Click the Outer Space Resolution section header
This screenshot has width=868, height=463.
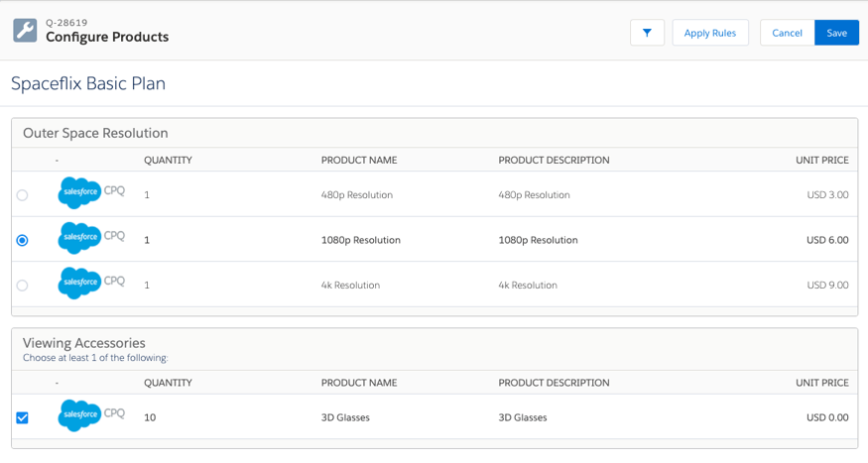point(95,133)
